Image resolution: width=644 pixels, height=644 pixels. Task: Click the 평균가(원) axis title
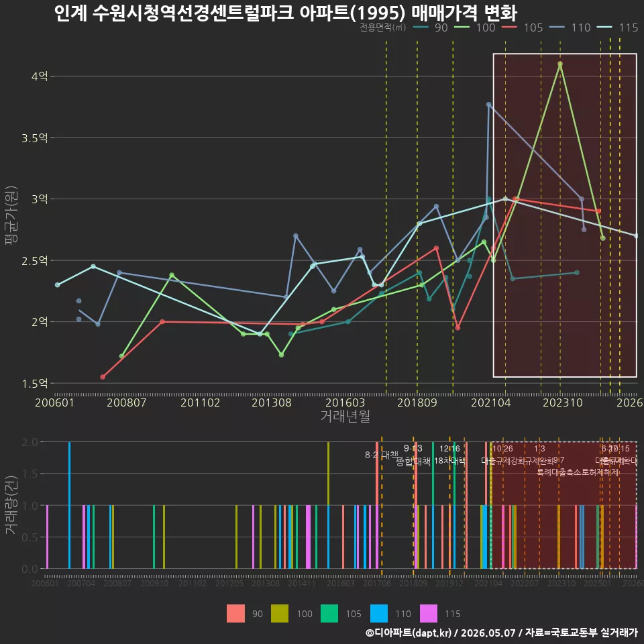[x=11, y=215]
